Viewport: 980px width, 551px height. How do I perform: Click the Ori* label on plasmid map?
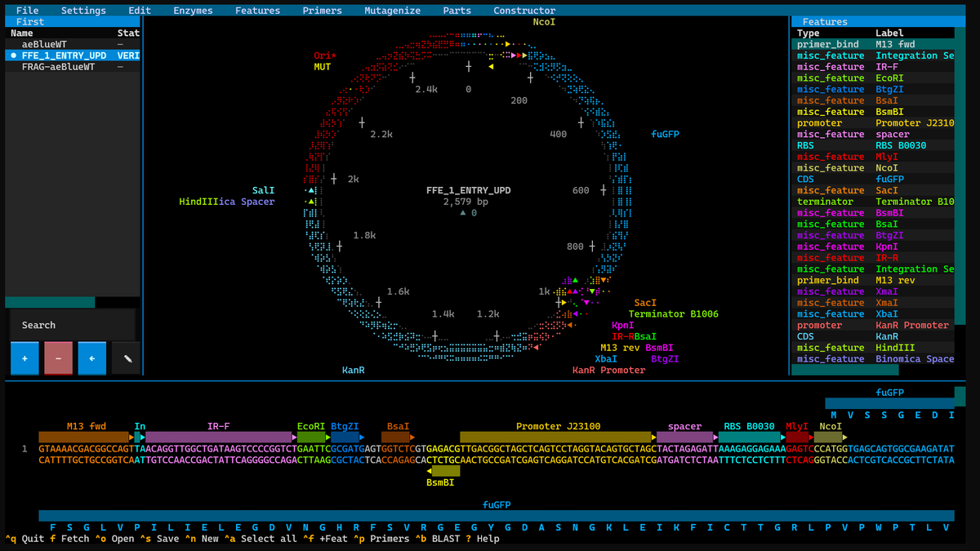(x=325, y=56)
